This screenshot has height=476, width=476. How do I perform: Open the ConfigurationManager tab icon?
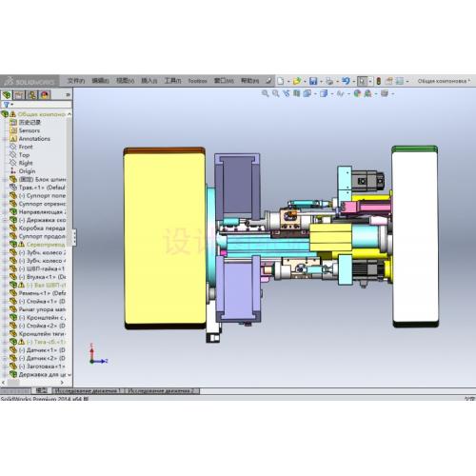(31, 95)
